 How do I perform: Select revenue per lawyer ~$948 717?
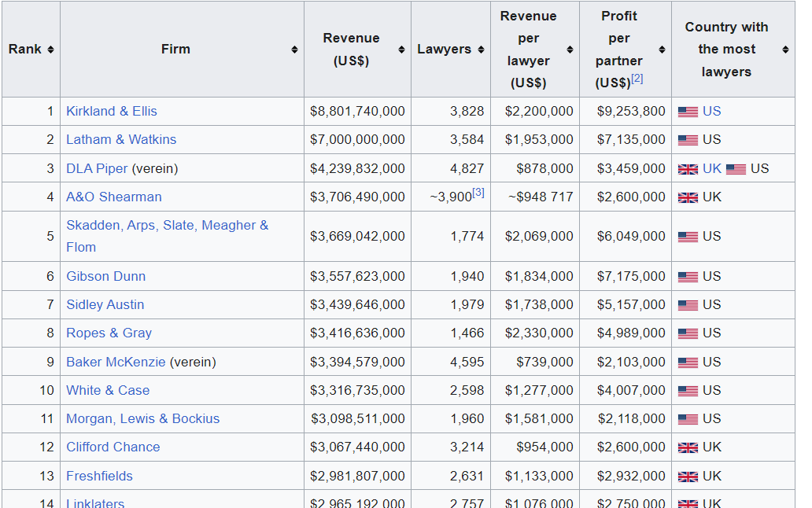541,197
